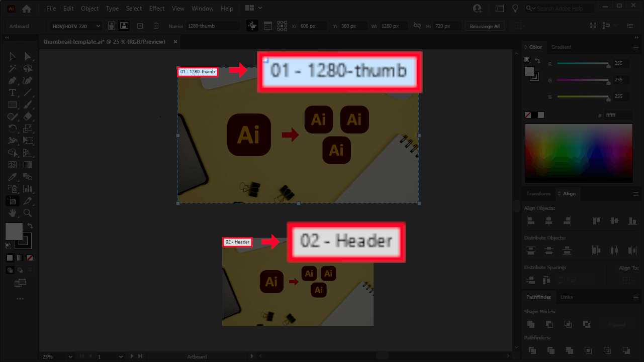Set toolbar fill to Color mode
This screenshot has width=644, height=362.
point(10,258)
